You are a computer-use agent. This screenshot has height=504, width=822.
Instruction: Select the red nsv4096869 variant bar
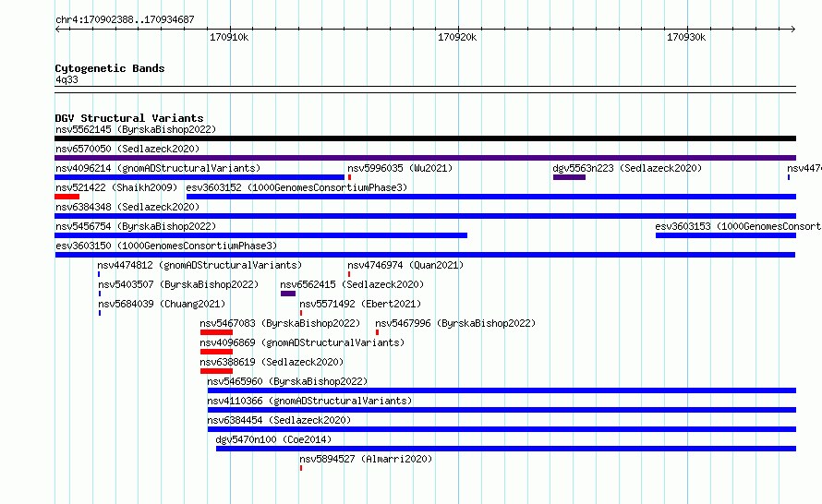click(216, 352)
